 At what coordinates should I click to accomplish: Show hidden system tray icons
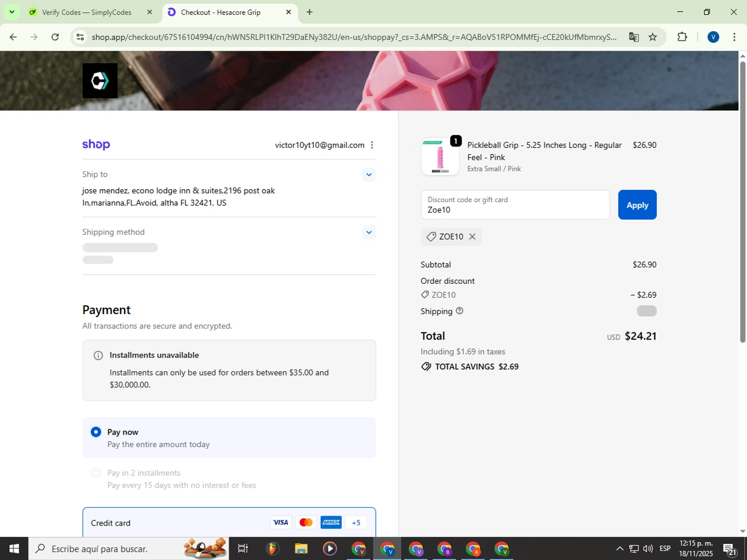click(620, 549)
